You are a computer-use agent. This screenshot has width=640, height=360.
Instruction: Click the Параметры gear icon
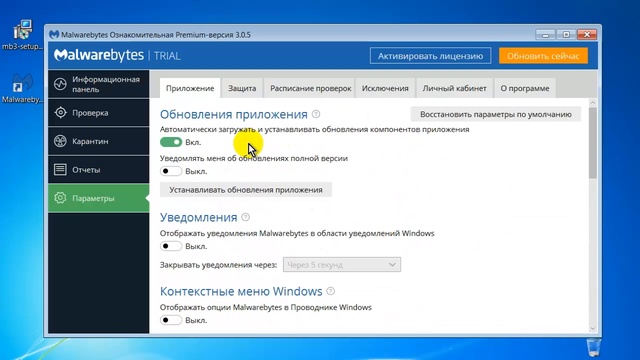(60, 198)
